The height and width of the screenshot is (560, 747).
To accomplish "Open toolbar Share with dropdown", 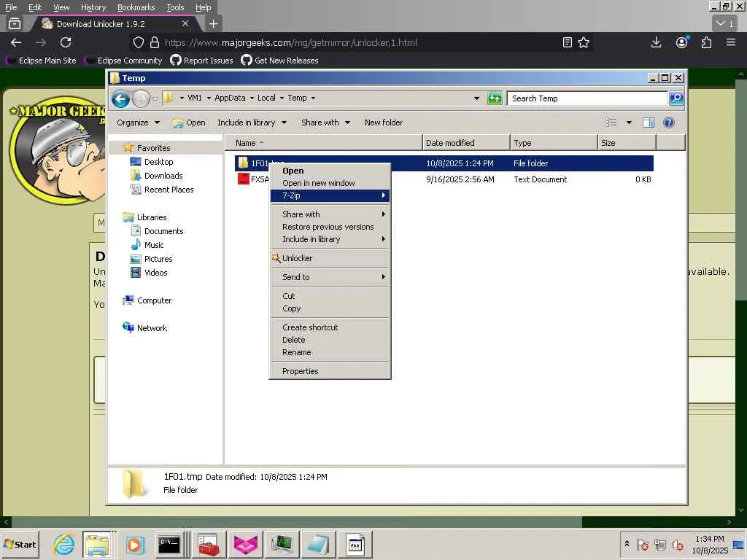I will click(326, 122).
